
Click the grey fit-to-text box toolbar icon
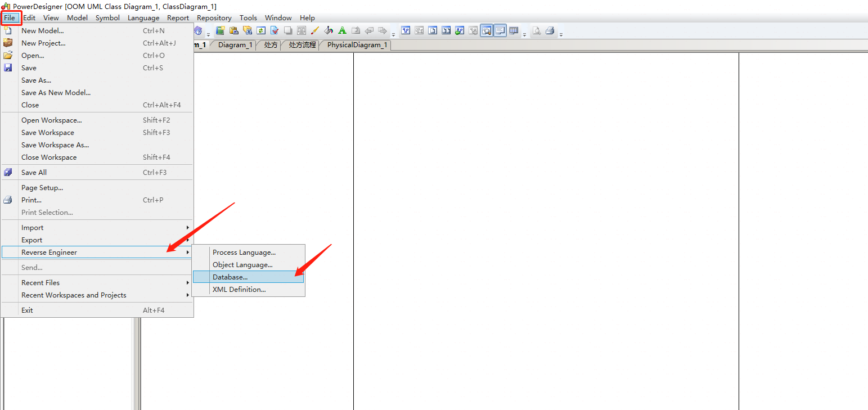(302, 30)
